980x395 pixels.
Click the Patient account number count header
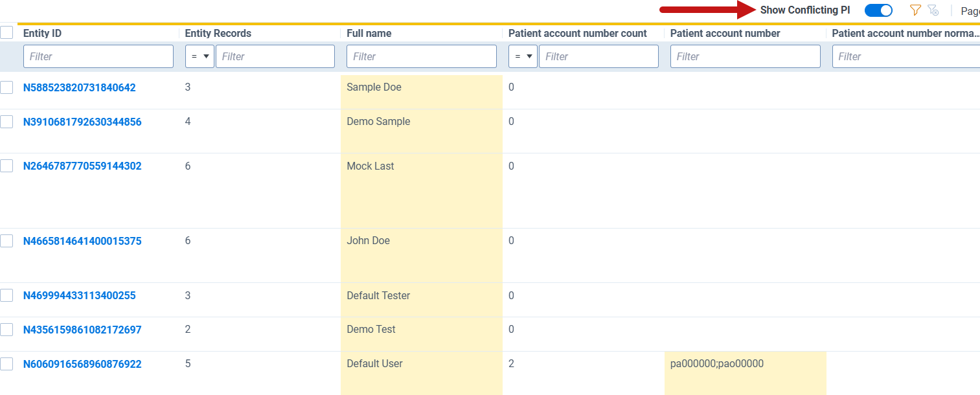577,33
